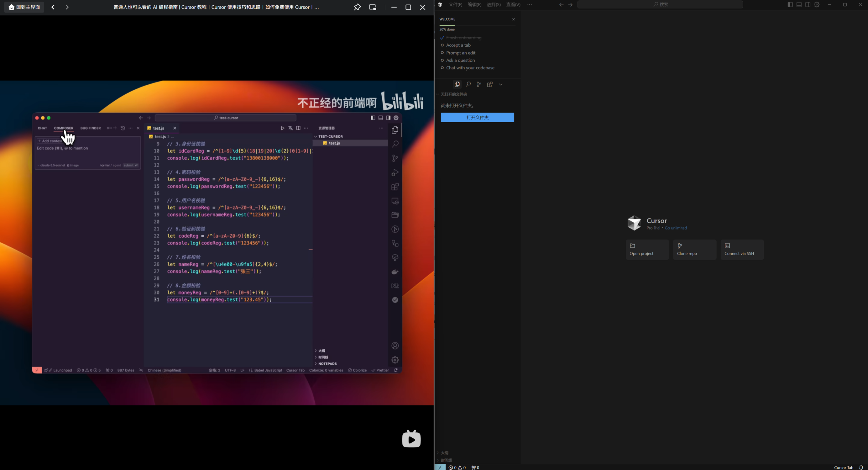Click the notifications bell in the status bar
868x470 pixels.
(861, 467)
